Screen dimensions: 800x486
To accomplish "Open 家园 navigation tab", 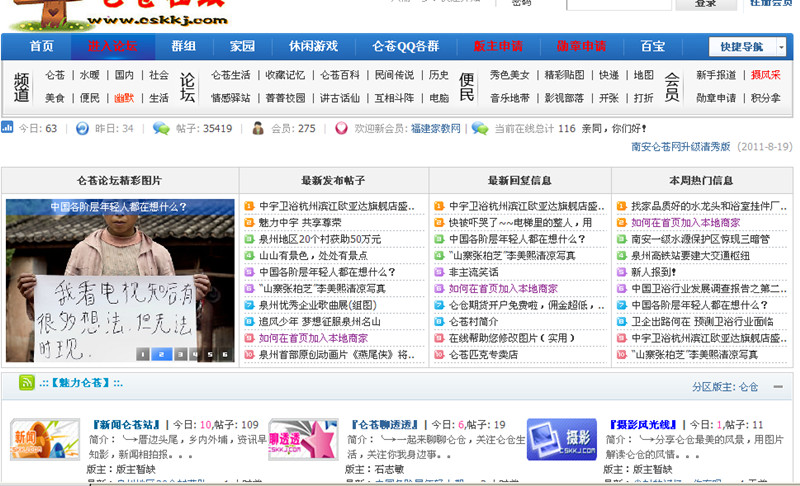I will click(x=242, y=46).
